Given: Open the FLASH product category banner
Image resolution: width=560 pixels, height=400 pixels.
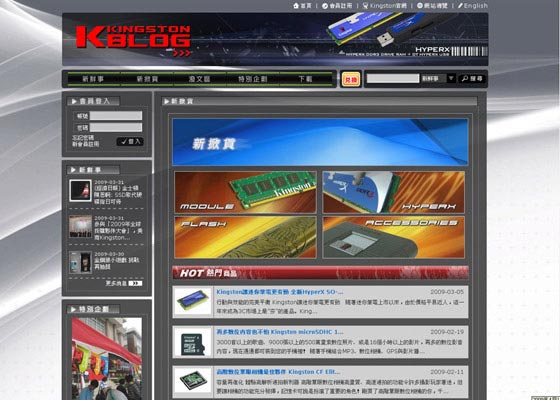Looking at the screenshot, I should coord(245,237).
